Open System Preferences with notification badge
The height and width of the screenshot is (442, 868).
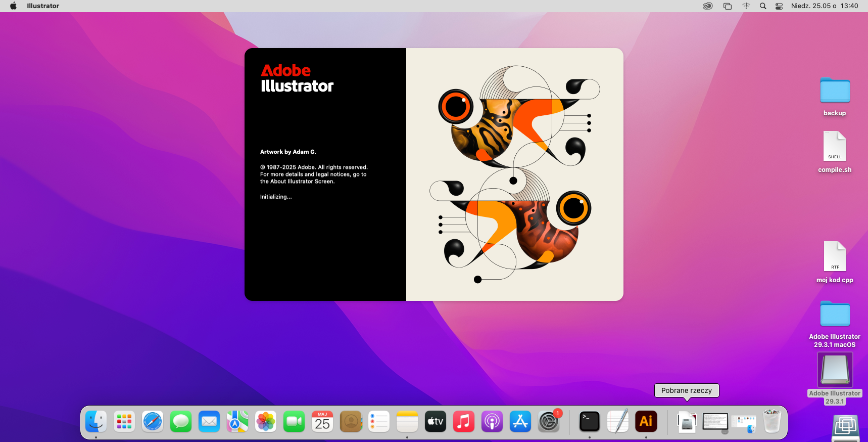tap(549, 421)
